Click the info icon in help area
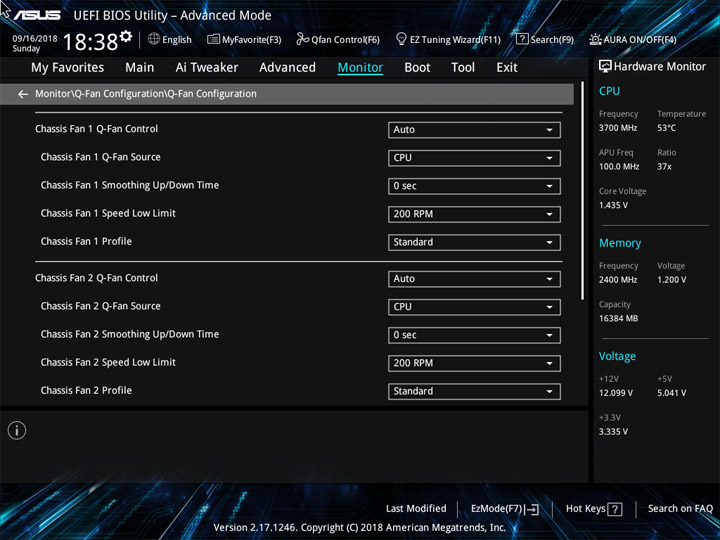Screen dimensions: 720x540 (17, 431)
